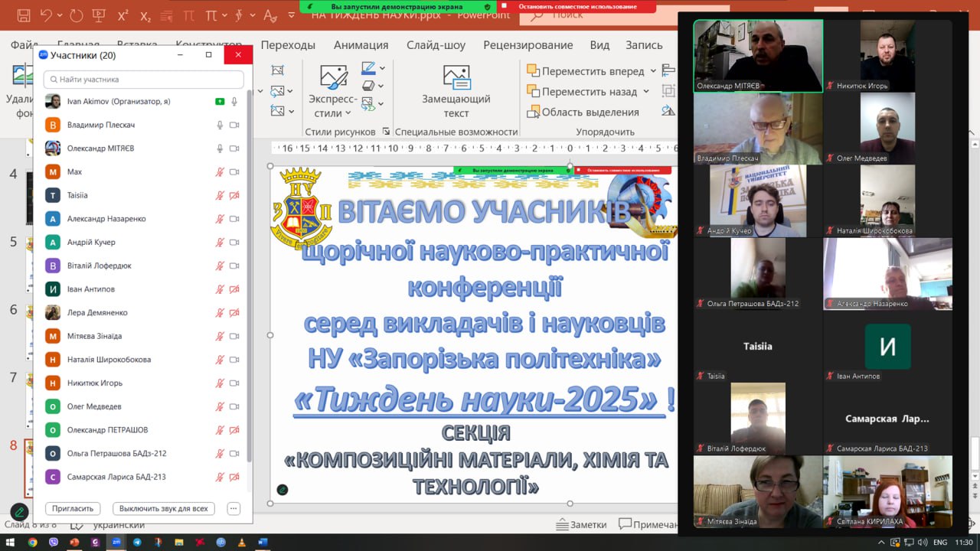
Task: Click the Zoom annotation pencil icon
Action: pyautogui.click(x=19, y=512)
